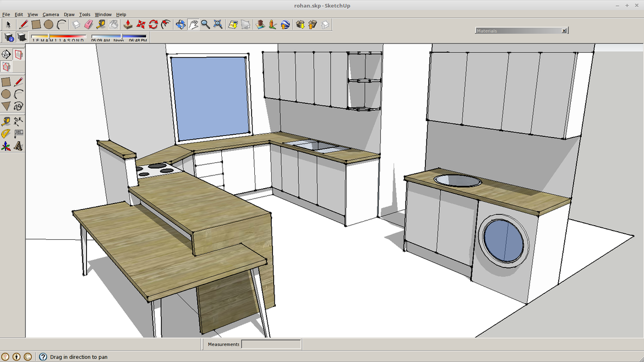Open the Camera menu
This screenshot has height=362, width=644.
click(51, 14)
